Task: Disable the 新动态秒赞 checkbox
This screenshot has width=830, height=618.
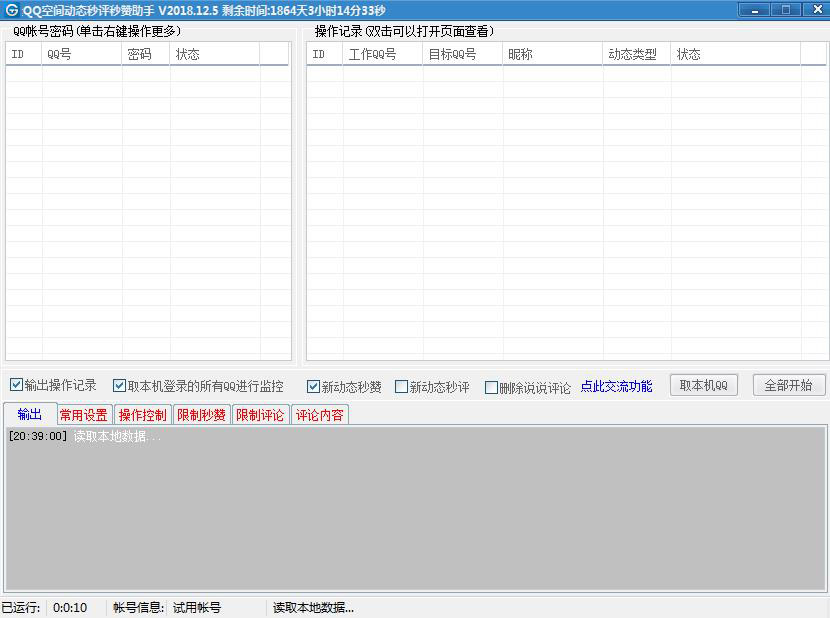Action: tap(313, 387)
